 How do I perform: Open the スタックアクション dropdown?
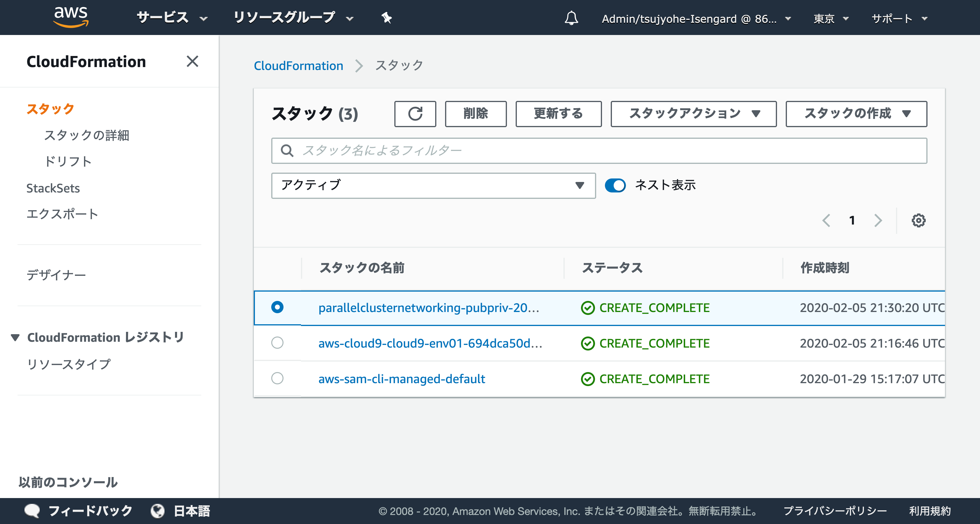694,114
